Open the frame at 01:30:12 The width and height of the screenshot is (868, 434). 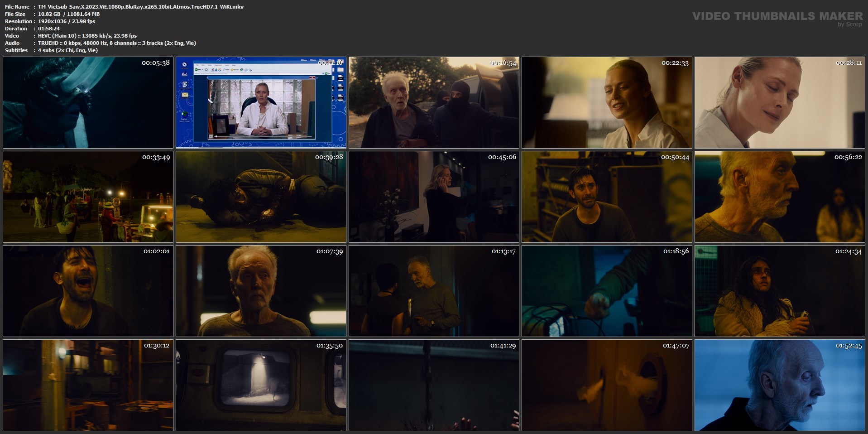[x=88, y=385]
